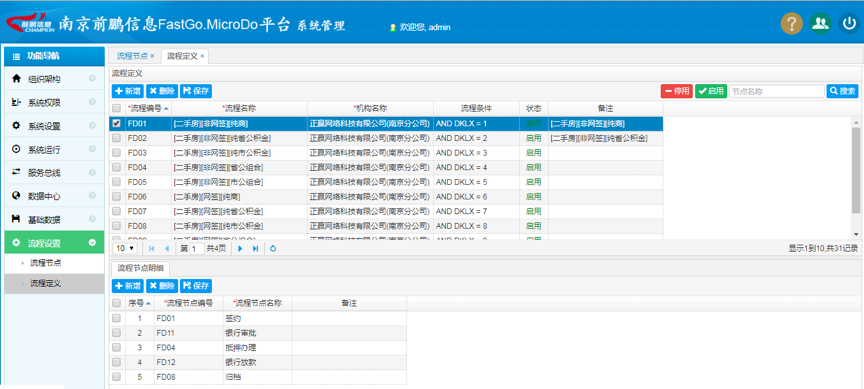Click the admin user avatar icon
The height and width of the screenshot is (389, 864).
coord(393,27)
